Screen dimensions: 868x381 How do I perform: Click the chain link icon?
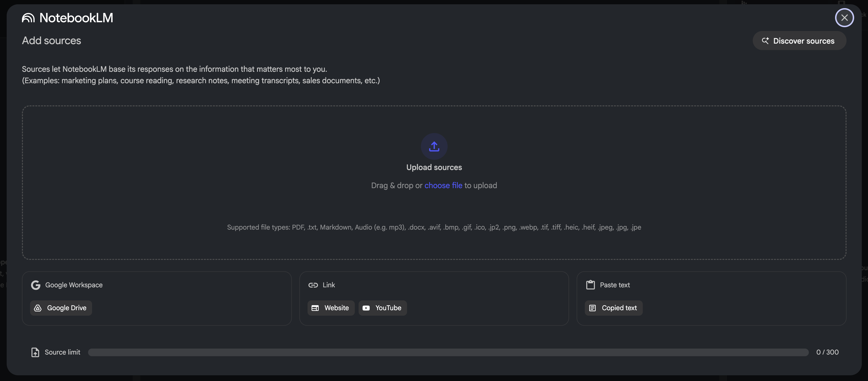click(x=313, y=285)
